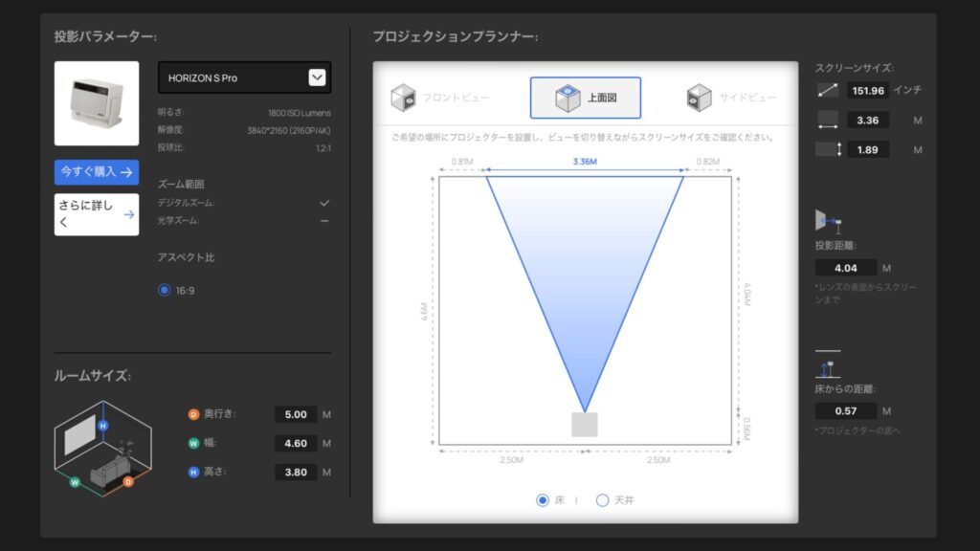Click the 今すぐ購入 buy now button
This screenshot has height=551, width=980.
pyautogui.click(x=97, y=172)
